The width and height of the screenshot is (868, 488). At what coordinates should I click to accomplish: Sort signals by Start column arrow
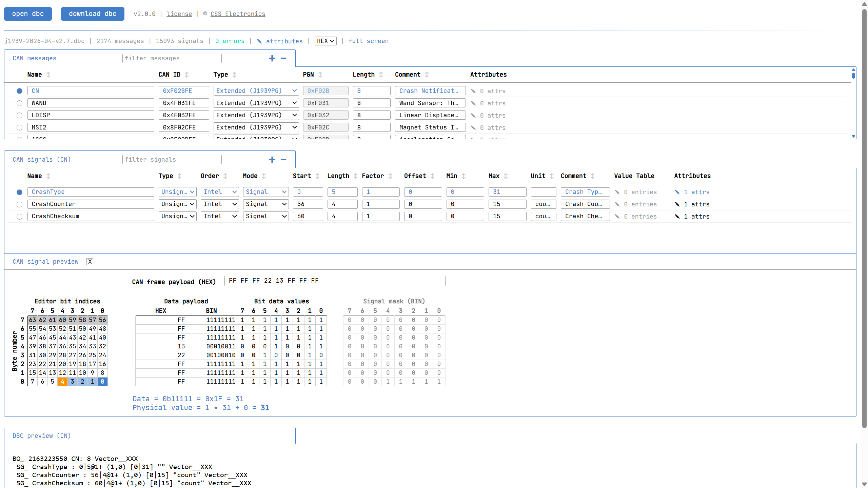point(317,176)
